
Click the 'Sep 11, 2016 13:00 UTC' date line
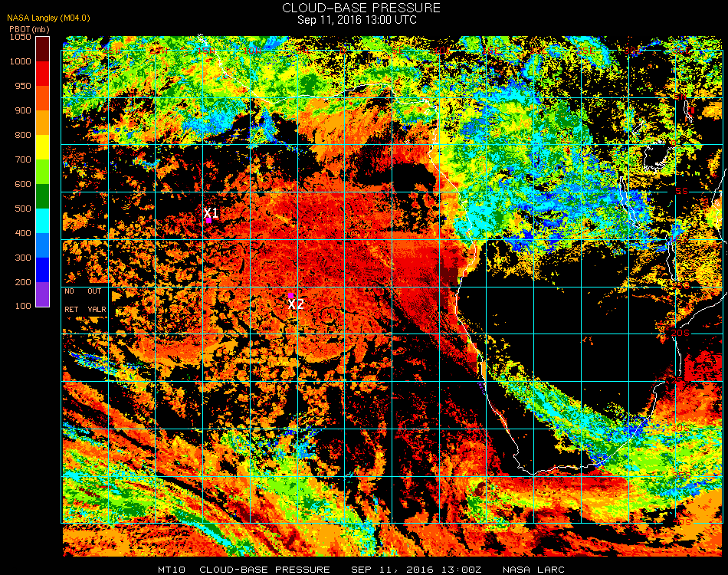tap(357, 20)
